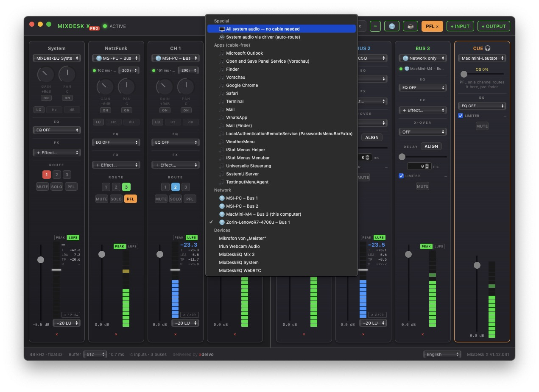Viewport: 539px width, 392px height.
Task: Open the CUE Mac mini-Lautspr output dropdown
Action: [482, 58]
